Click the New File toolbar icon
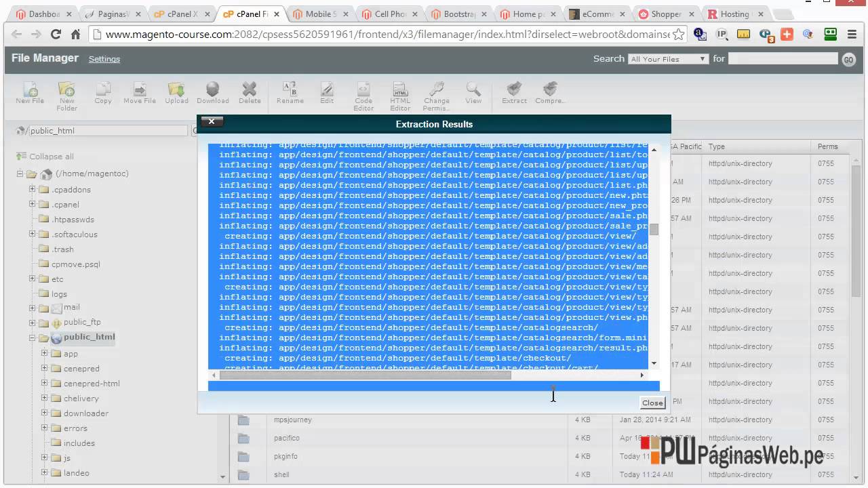The width and height of the screenshot is (868, 488). (30, 93)
